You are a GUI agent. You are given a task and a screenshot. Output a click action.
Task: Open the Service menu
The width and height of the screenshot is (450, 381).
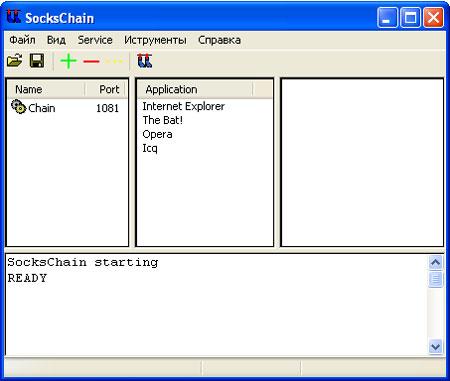pyautogui.click(x=95, y=40)
